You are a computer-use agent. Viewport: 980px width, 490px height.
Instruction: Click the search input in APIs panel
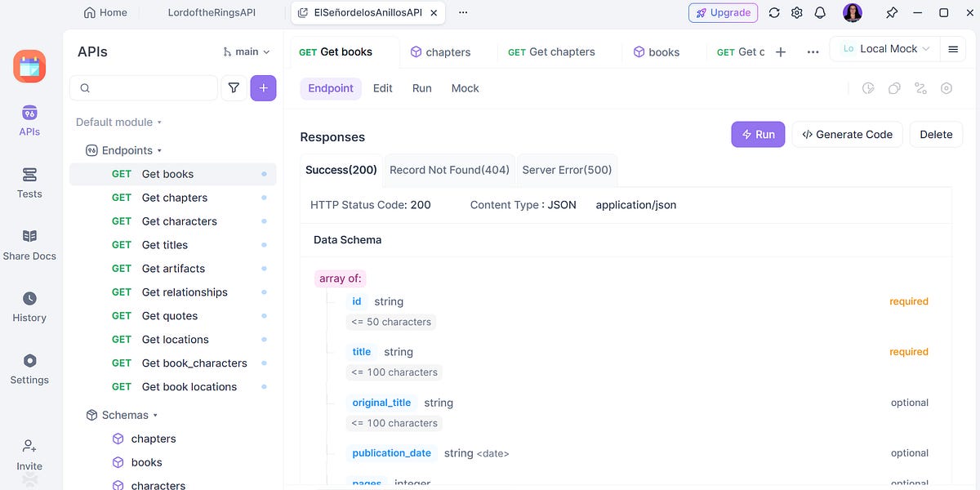144,88
